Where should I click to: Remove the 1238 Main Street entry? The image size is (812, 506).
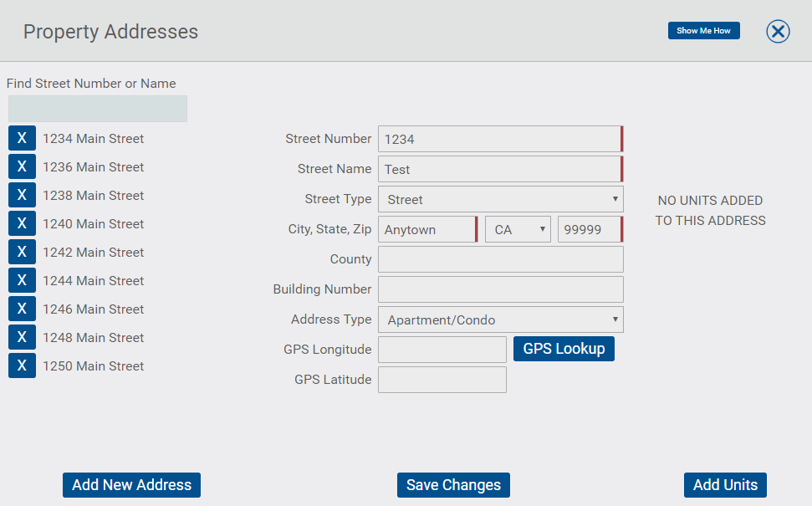pyautogui.click(x=22, y=195)
